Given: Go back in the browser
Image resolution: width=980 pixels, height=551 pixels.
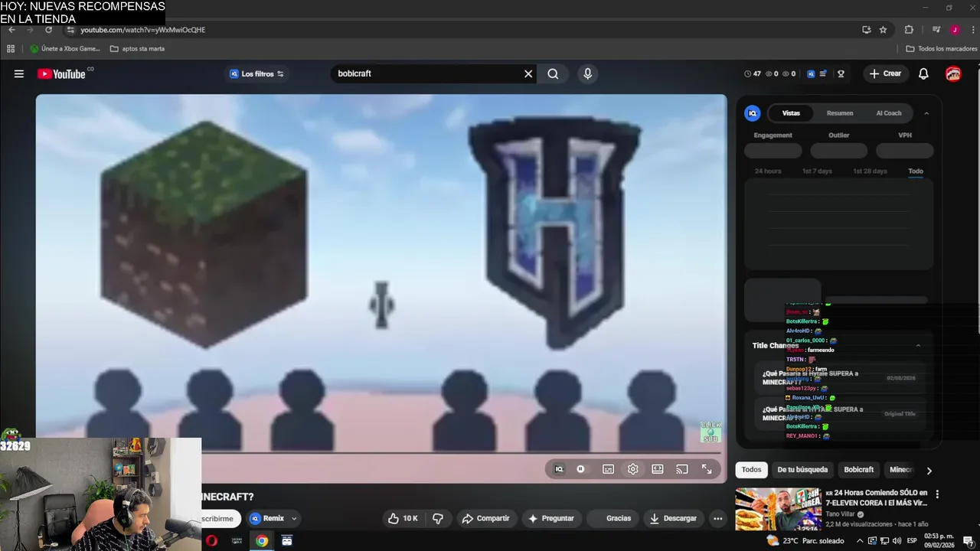Looking at the screenshot, I should 11,30.
